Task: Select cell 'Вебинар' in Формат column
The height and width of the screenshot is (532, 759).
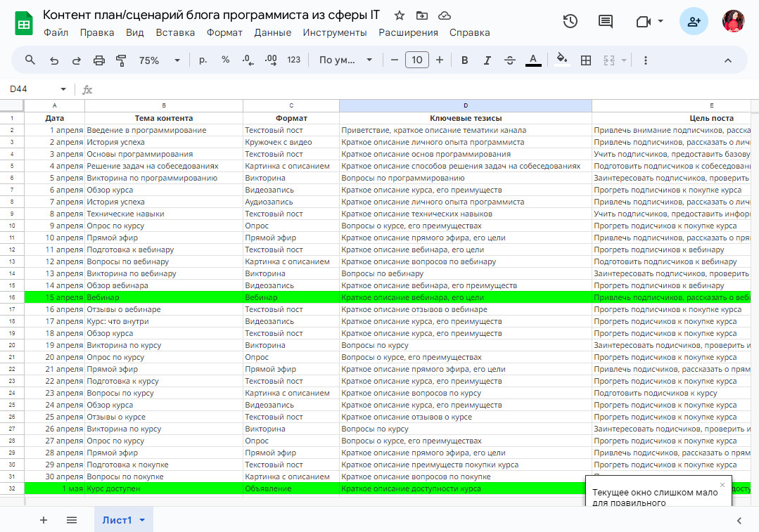Action: click(x=291, y=297)
